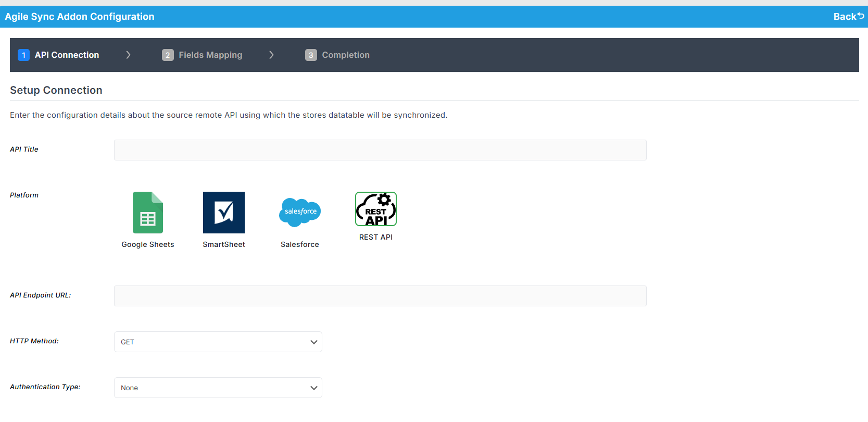Screen dimensions: 868x422
Task: Click the chevron arrow after API Connection
Action: pos(128,55)
